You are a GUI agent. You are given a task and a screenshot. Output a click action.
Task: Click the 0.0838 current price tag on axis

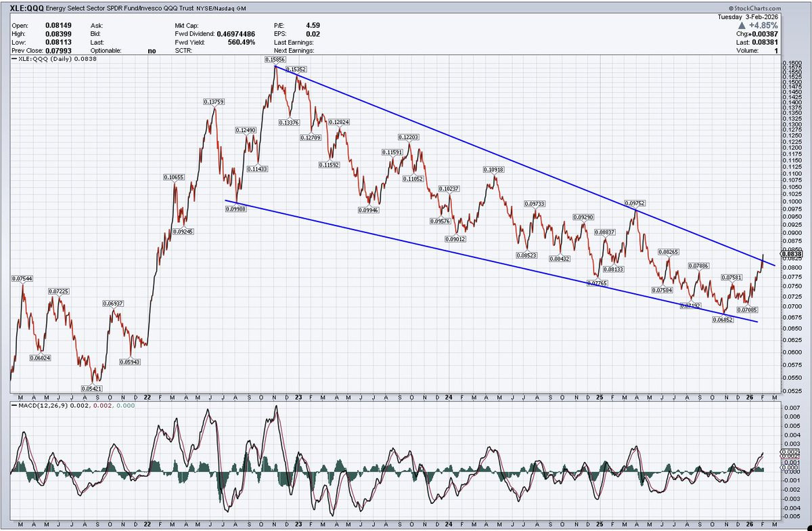pos(791,253)
